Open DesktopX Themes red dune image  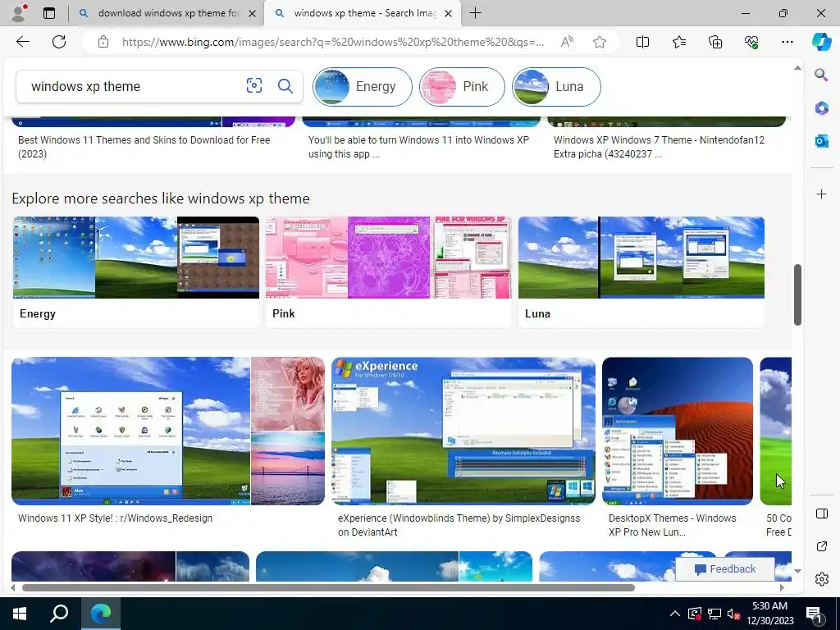677,431
